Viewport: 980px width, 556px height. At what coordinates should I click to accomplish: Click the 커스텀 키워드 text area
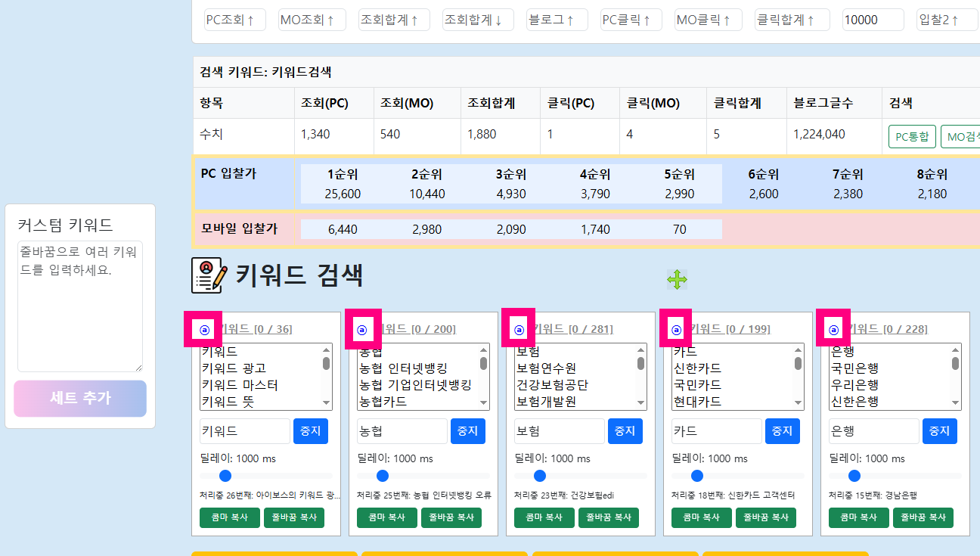click(80, 306)
